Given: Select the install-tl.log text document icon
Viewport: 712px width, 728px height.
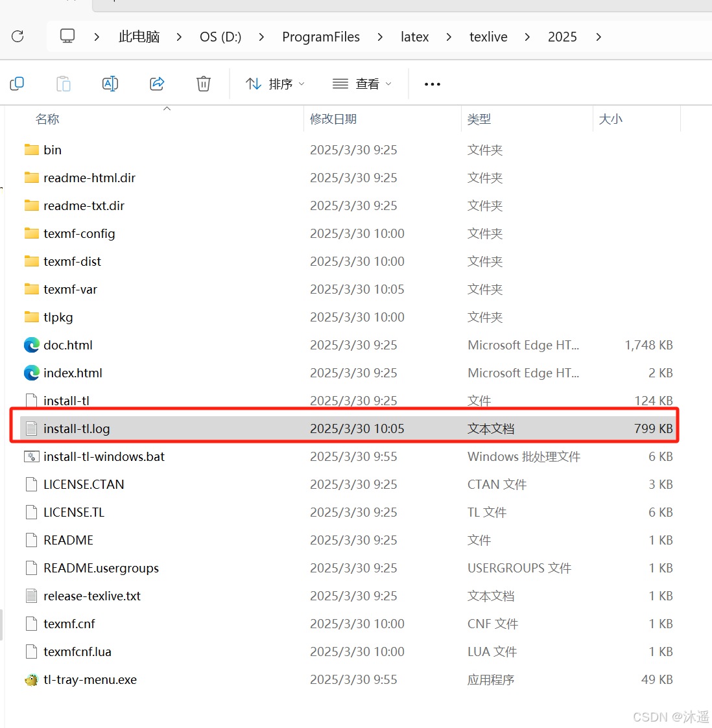Looking at the screenshot, I should point(32,429).
